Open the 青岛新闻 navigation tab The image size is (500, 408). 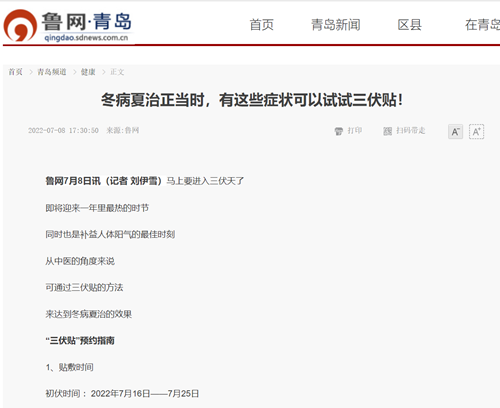point(336,25)
